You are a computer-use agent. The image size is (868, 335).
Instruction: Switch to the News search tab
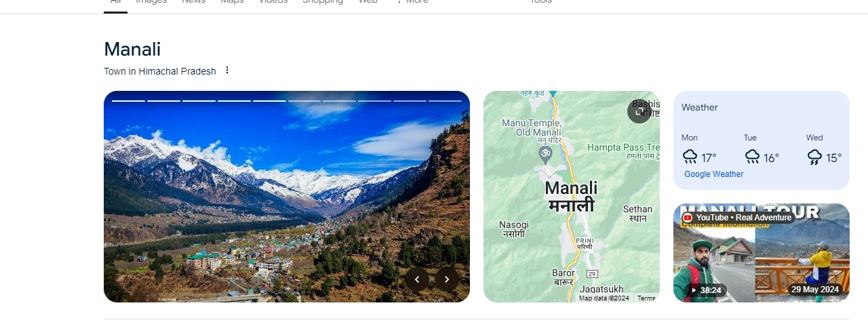[x=193, y=2]
